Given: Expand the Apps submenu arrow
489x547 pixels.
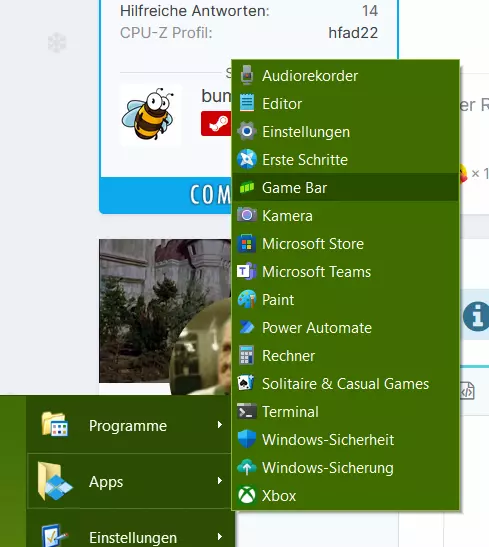Looking at the screenshot, I should click(219, 481).
